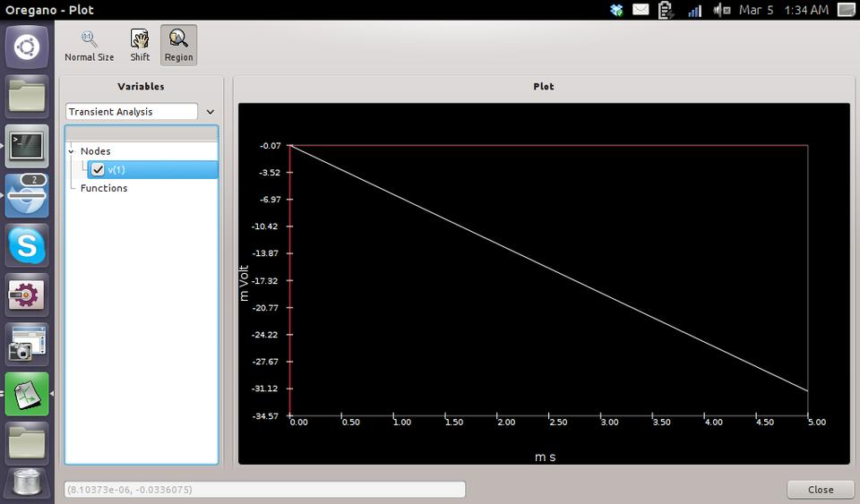Close the plot window with Close button
860x504 pixels.
(821, 489)
